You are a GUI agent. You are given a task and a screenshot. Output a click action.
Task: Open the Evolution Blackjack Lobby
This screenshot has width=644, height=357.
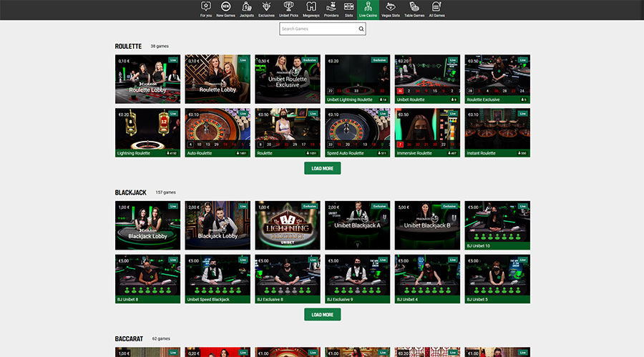pos(147,225)
